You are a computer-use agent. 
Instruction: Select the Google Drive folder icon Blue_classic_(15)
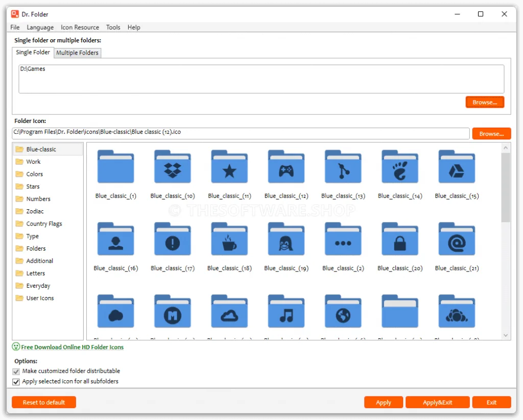[457, 166]
